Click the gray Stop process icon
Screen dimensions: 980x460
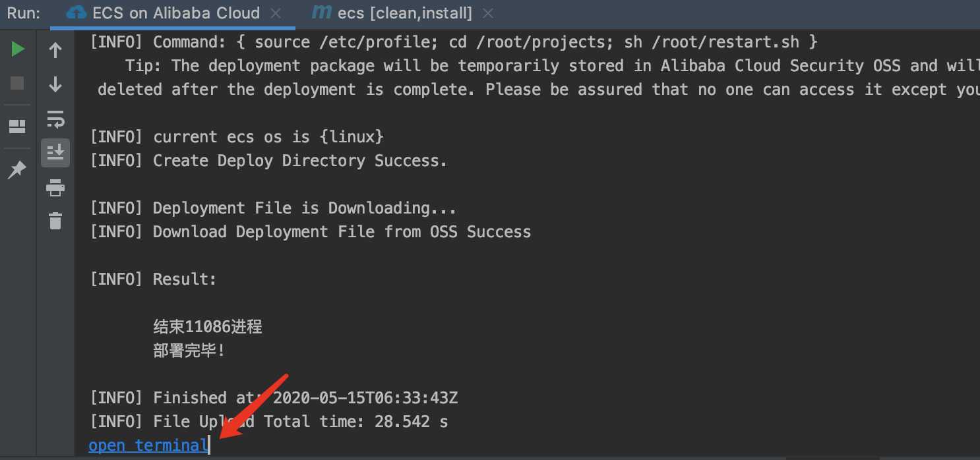pos(17,83)
